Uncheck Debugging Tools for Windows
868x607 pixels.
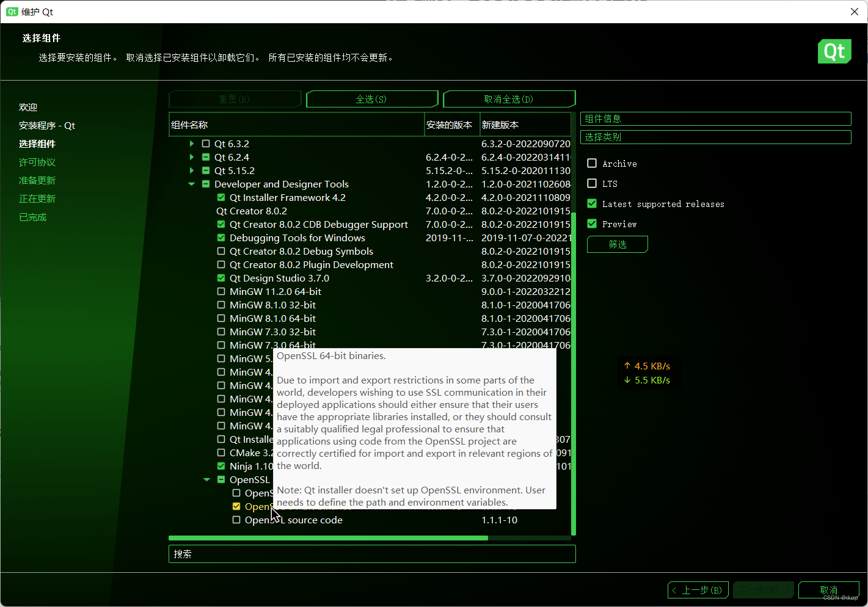point(221,238)
